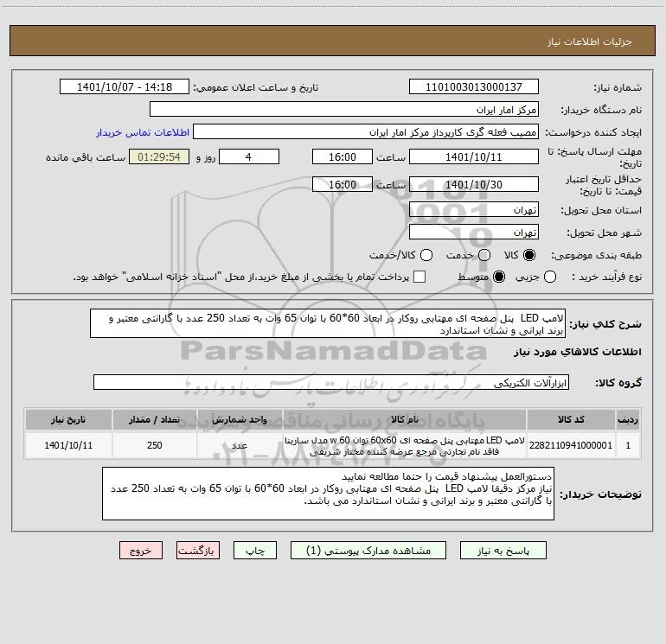
Task: Click the نام کالا column header
Action: click(x=405, y=419)
